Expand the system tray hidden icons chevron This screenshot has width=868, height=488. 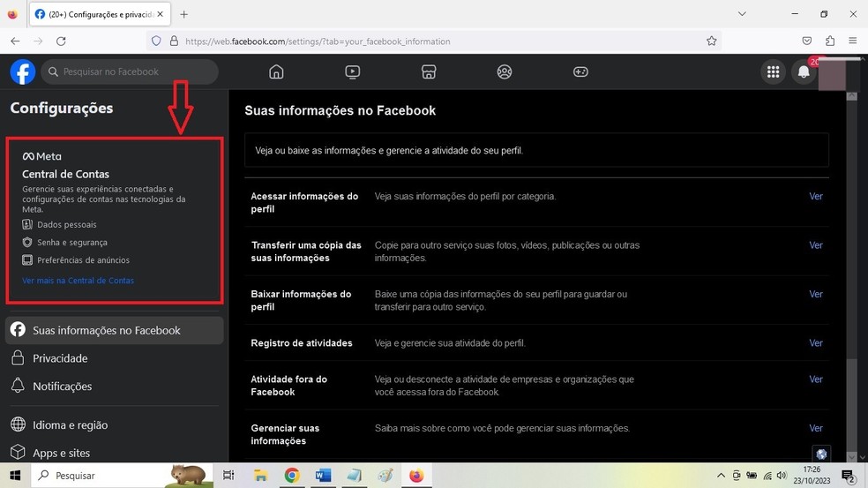click(x=720, y=476)
